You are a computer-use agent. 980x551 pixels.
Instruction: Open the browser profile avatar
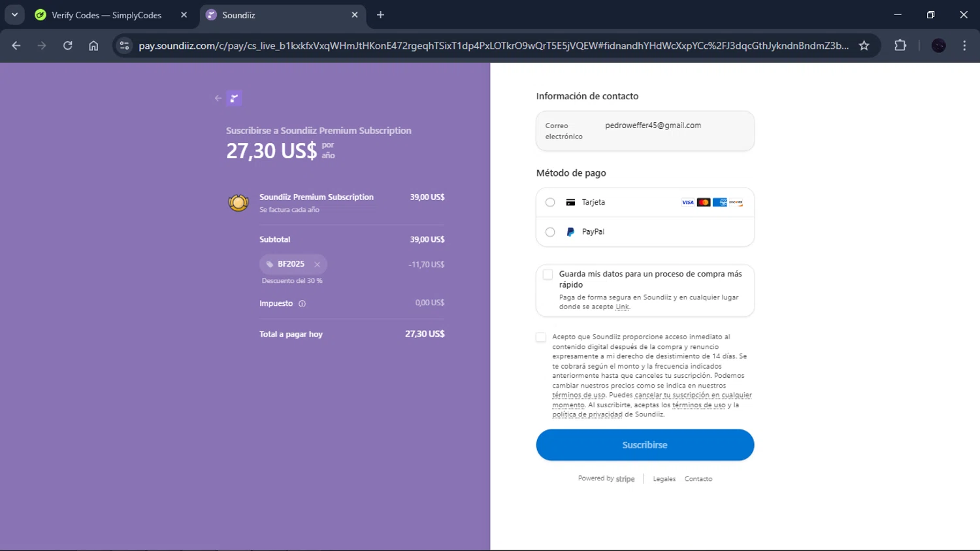coord(939,46)
